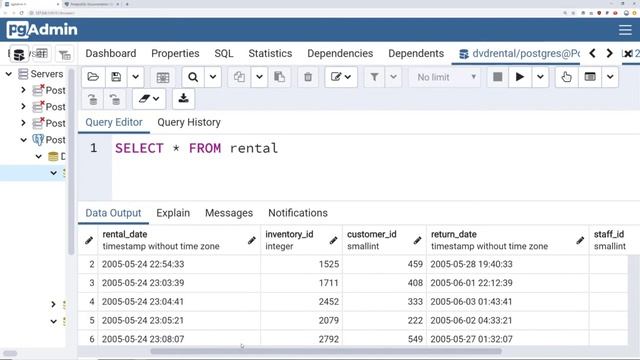Click the pgAdmin logo
Viewport: 640px width, 360px height.
tap(42, 30)
